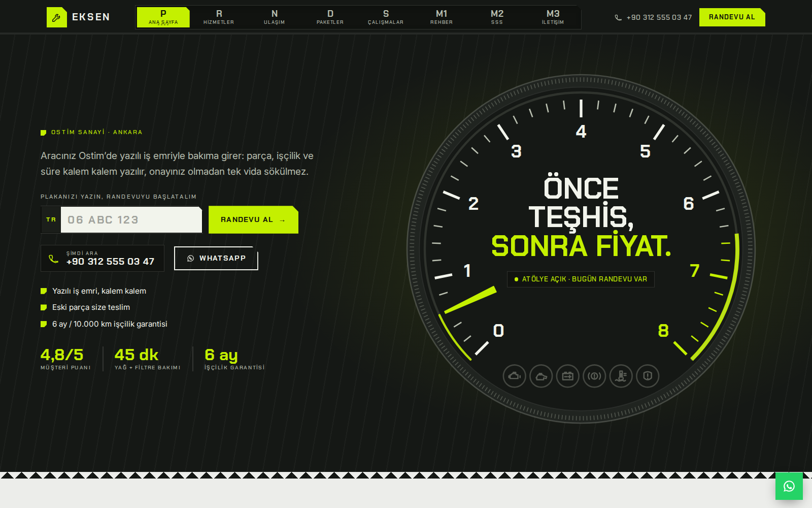The height and width of the screenshot is (508, 812).
Task: Click the oil can warning light icon
Action: point(541,376)
